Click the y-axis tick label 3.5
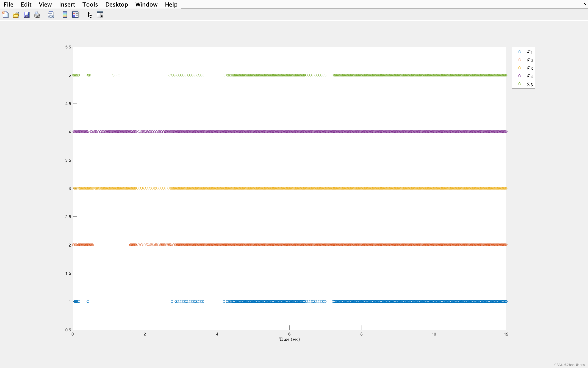The width and height of the screenshot is (588, 368). pos(68,160)
